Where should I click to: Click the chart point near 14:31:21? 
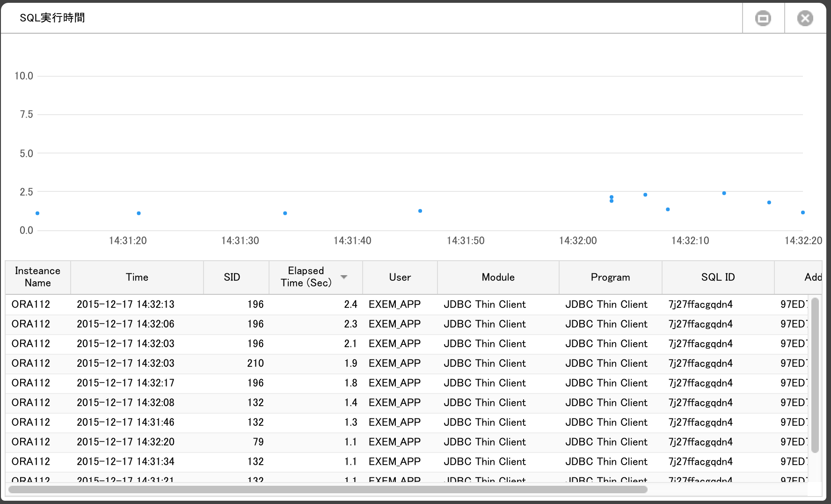(138, 213)
